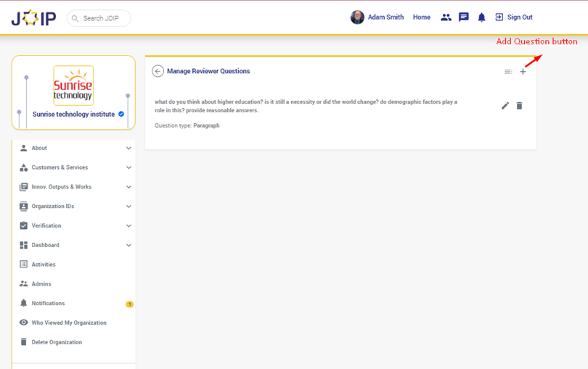Open the Activities sidebar item
Image resolution: width=588 pixels, height=369 pixels.
point(44,265)
